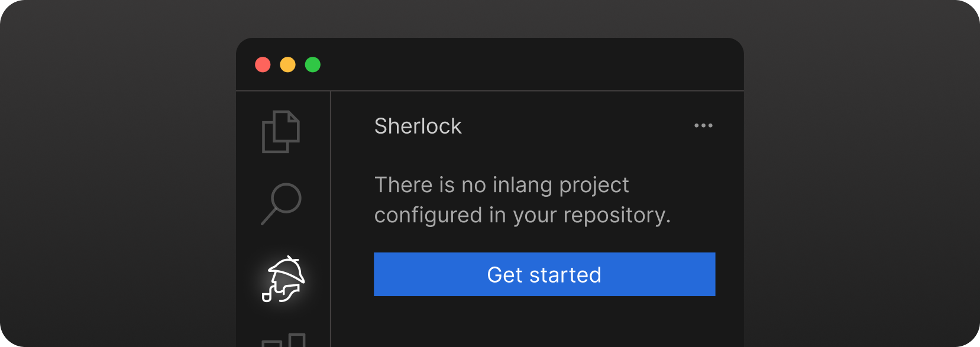Click the empty title bar area
The width and height of the screenshot is (980, 347).
pyautogui.click(x=532, y=64)
